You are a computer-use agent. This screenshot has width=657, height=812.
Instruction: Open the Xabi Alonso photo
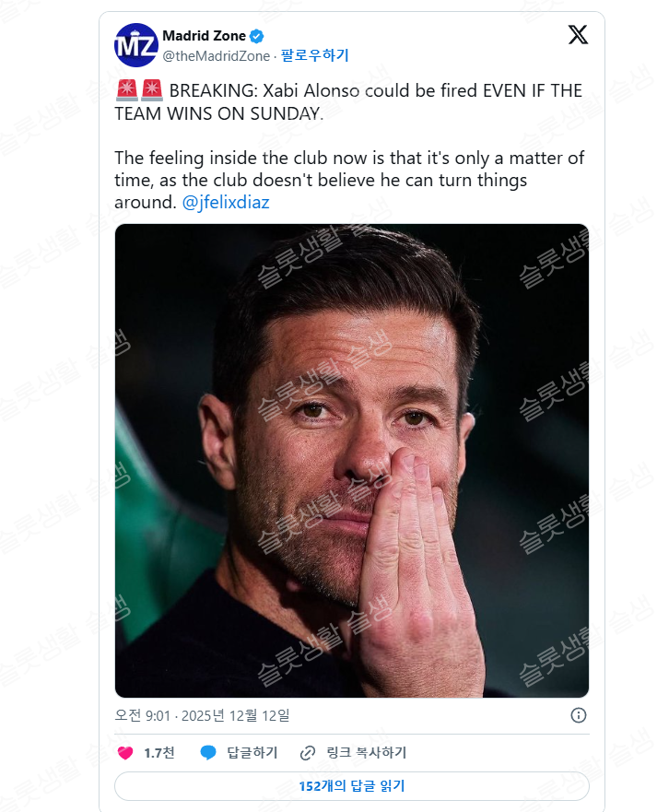coord(351,460)
